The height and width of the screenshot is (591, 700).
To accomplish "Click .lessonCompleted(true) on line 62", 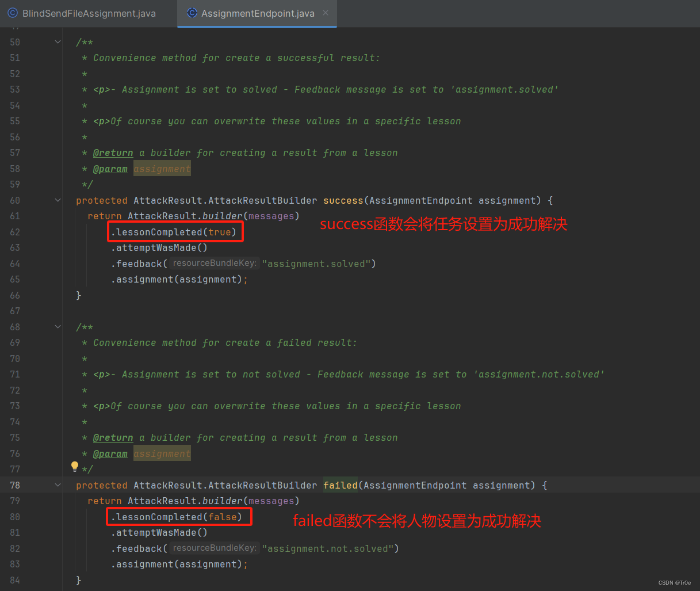I will 174,232.
